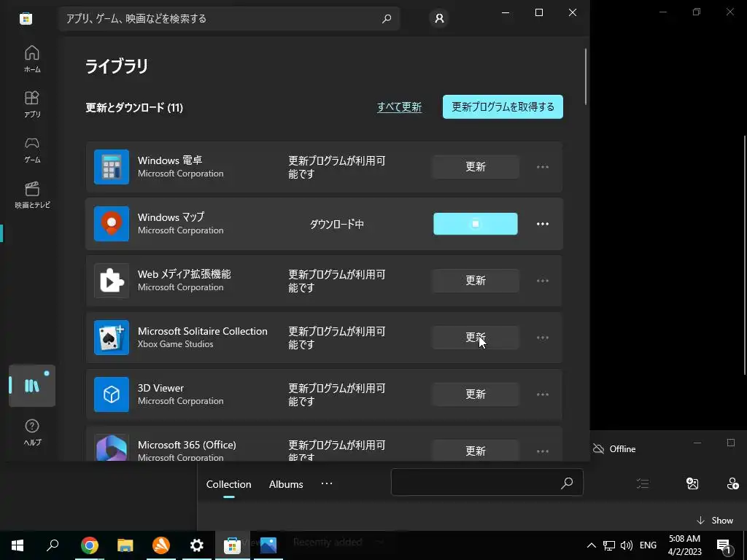Update Web メディア拡張機能
Viewport: 747px width, 560px height.
[476, 281]
